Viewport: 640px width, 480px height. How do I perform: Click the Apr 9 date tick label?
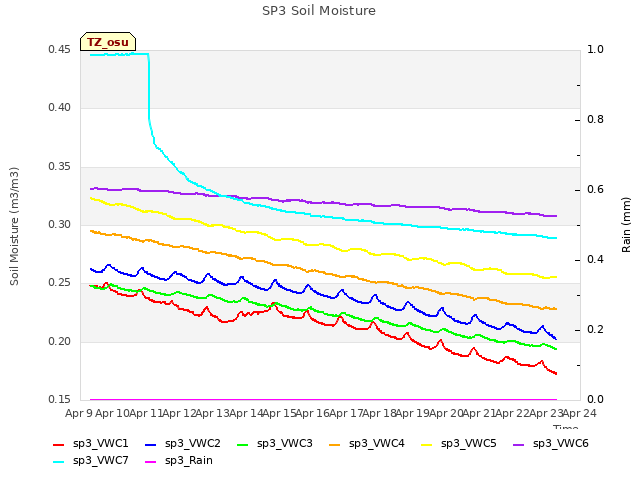coord(79,413)
